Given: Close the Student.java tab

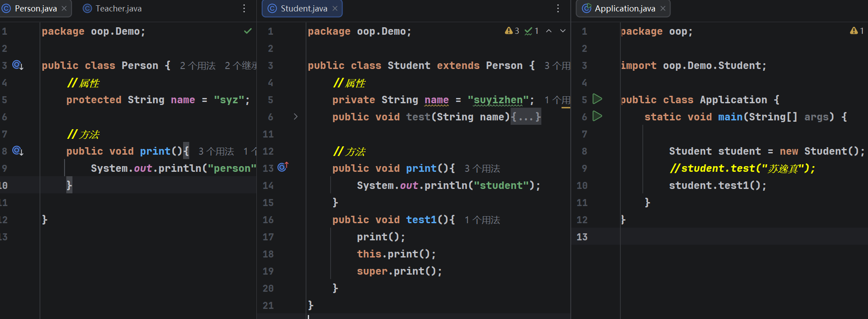Looking at the screenshot, I should (x=335, y=8).
